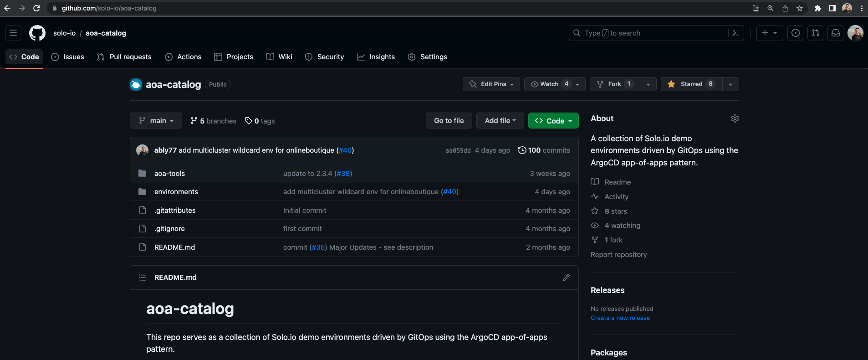Viewport: 868px width, 360px height.
Task: Open Create a new release link
Action: (620, 318)
